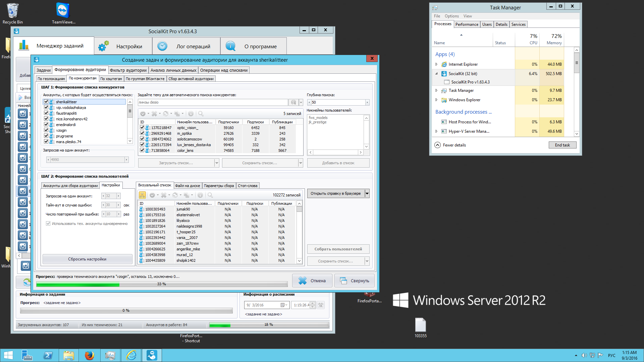Click the refresh icon in the user list toolbar
Viewport: 644px width, 362px height.
coord(175,195)
